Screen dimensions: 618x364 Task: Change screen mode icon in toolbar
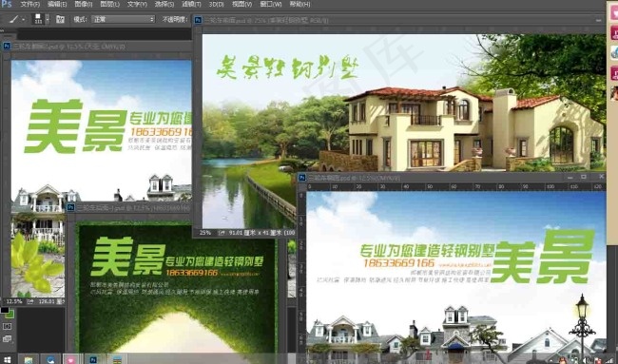point(7,338)
